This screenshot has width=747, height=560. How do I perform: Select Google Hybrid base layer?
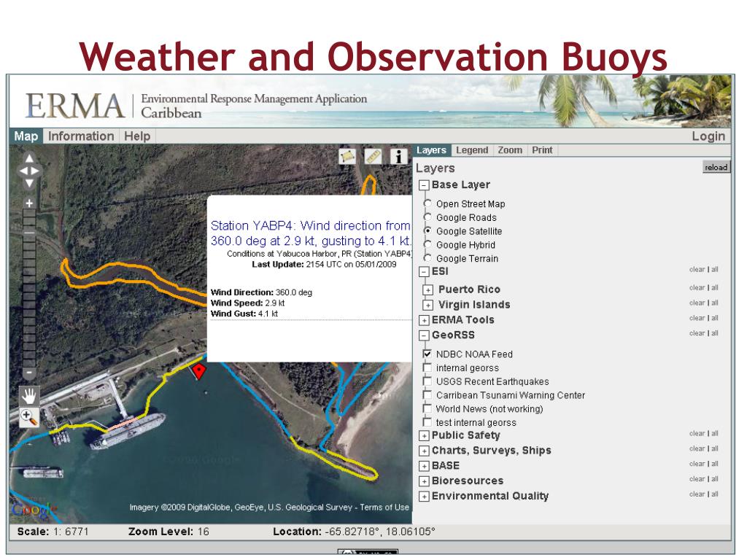click(x=427, y=244)
